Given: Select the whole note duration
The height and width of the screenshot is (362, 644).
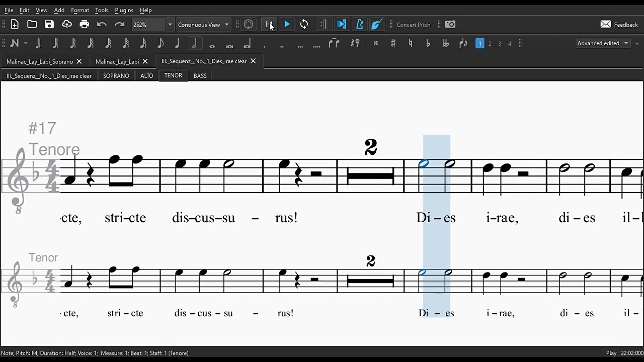Looking at the screenshot, I should [212, 46].
